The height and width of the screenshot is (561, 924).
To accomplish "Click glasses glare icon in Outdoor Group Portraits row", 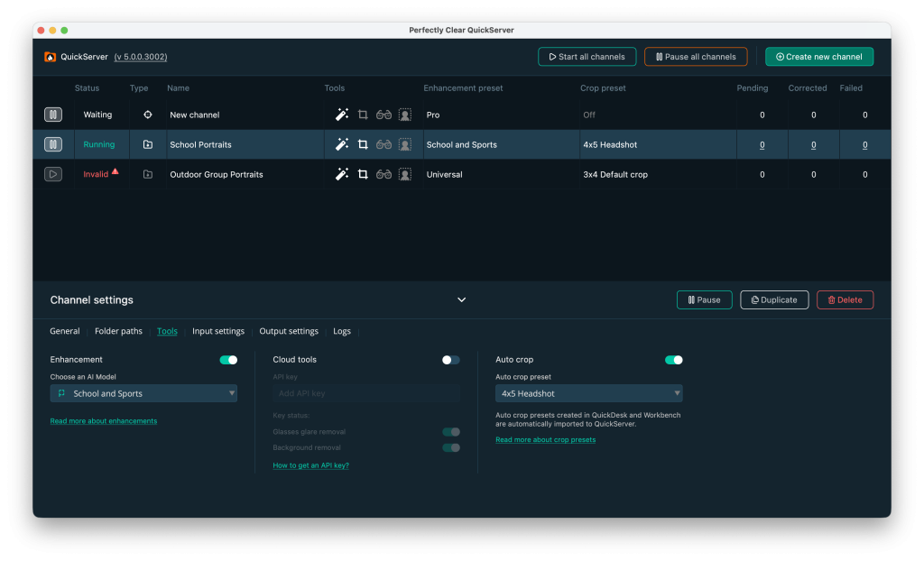I will coord(384,175).
